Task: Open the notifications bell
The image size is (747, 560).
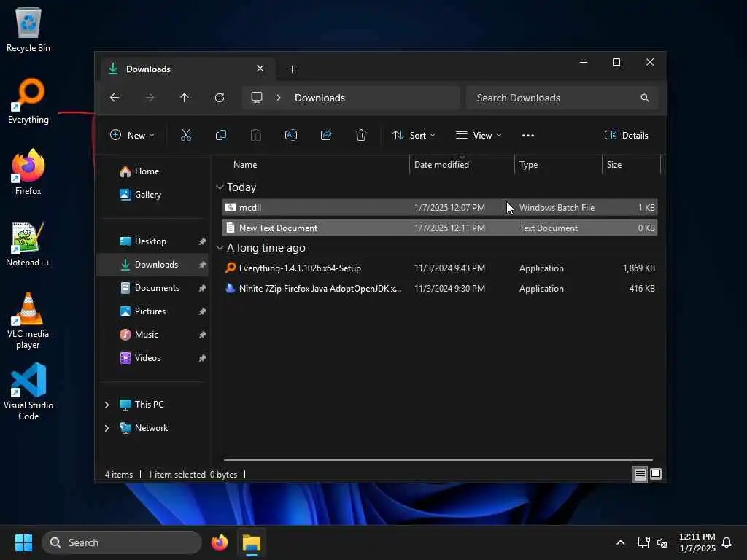Action: (x=727, y=542)
